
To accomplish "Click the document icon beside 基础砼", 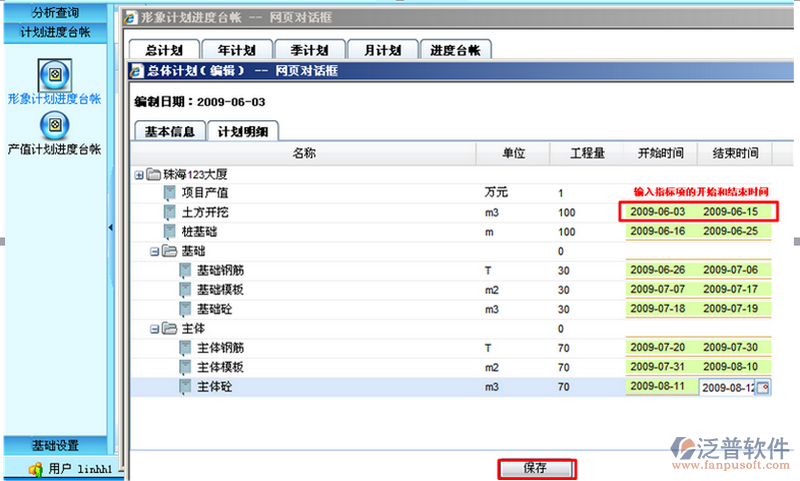I will click(x=185, y=309).
